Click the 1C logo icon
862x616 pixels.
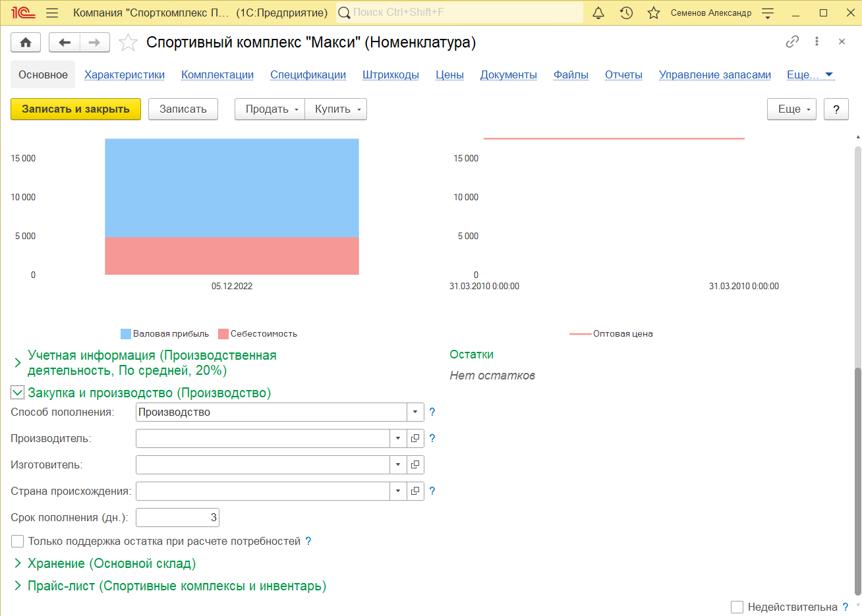[24, 13]
